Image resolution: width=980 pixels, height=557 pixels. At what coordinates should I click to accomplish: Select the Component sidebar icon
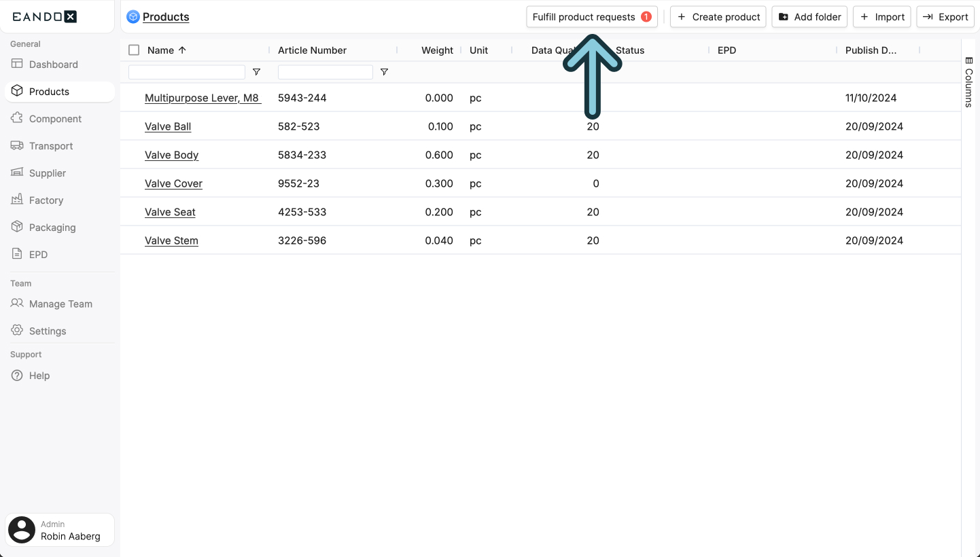16,118
